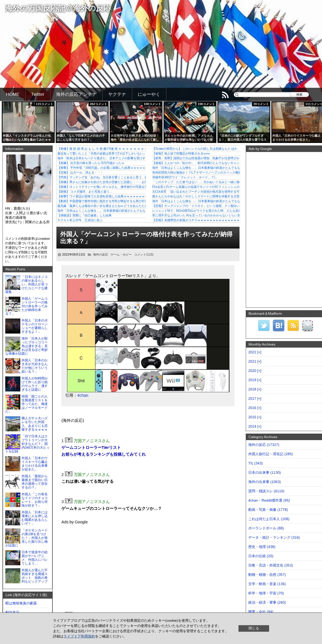
Task: Expand the 2020 monthly archive
Action: (x=255, y=371)
